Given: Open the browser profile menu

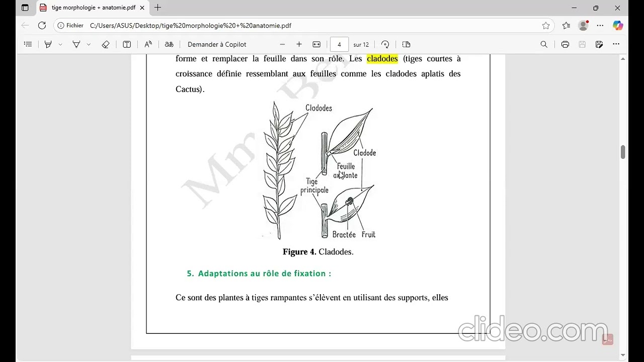Looking at the screenshot, I should (583, 25).
